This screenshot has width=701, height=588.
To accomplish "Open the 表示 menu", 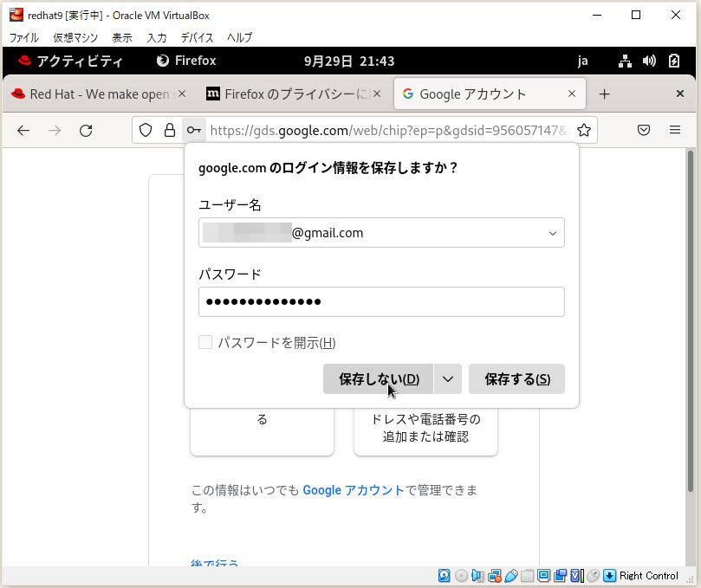I will click(122, 37).
